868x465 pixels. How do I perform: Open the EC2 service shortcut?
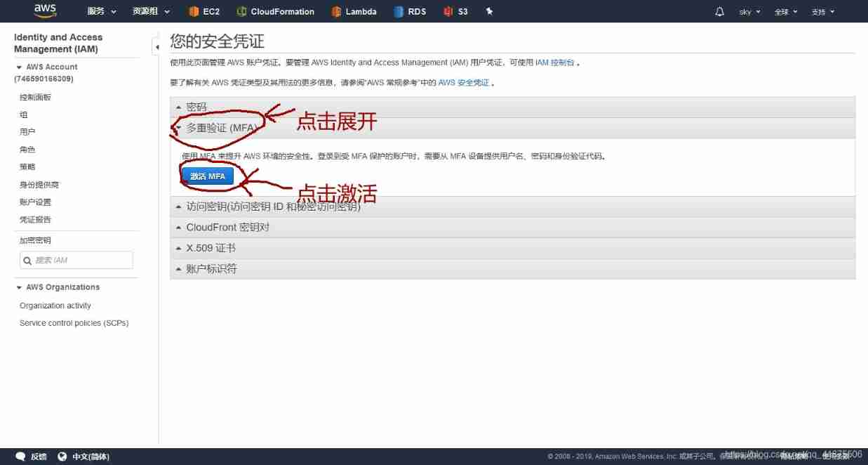tap(204, 12)
